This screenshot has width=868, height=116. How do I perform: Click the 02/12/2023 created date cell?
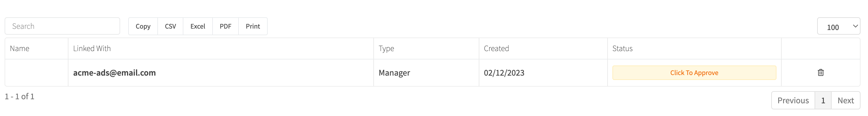tap(504, 73)
